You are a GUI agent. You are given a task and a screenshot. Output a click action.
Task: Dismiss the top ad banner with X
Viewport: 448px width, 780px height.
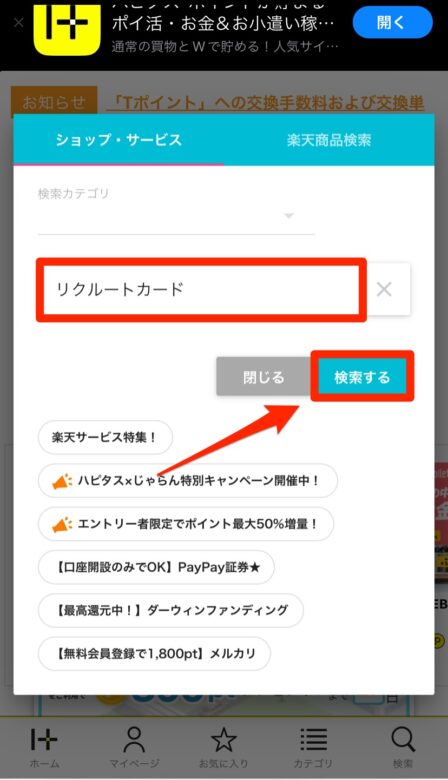18,22
